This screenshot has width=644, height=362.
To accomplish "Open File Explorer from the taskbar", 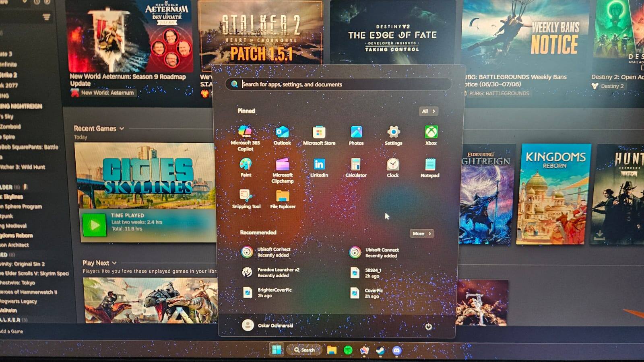I will coord(332,350).
